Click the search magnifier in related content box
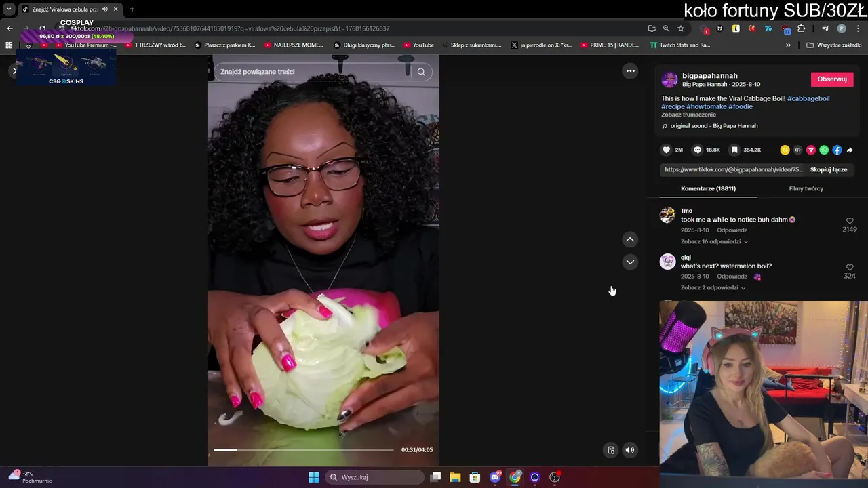 coord(421,72)
